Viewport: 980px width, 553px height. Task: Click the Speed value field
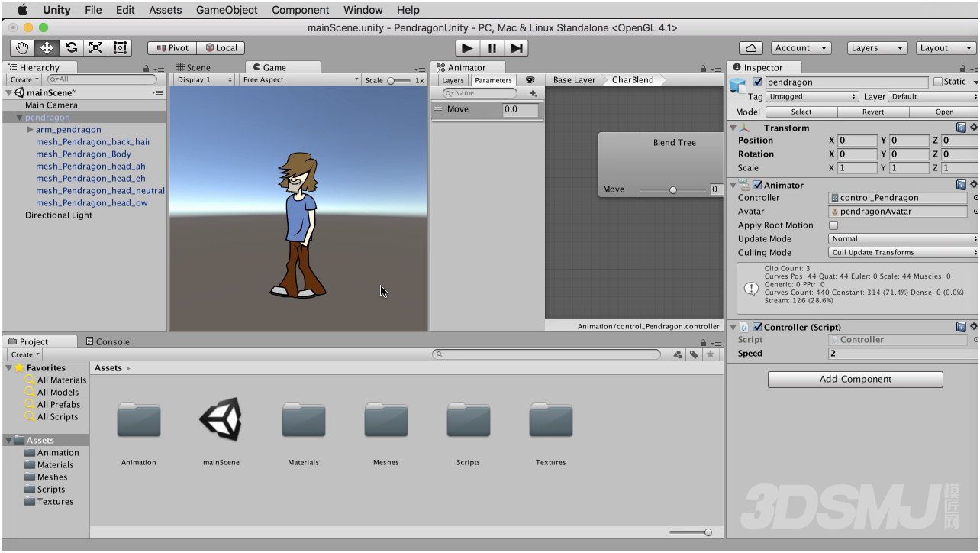tap(903, 354)
